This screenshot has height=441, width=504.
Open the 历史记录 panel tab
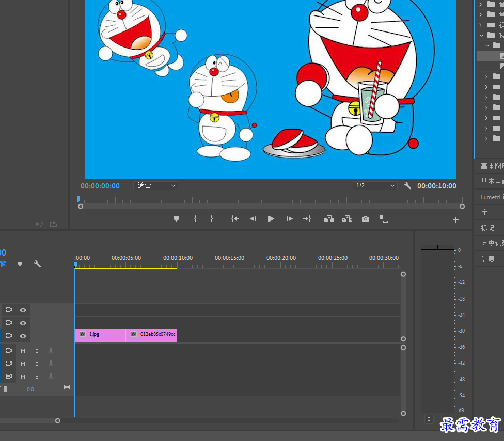pyautogui.click(x=492, y=243)
